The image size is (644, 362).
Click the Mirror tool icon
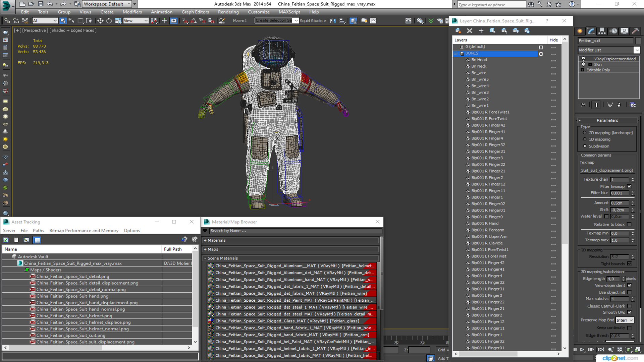[333, 21]
